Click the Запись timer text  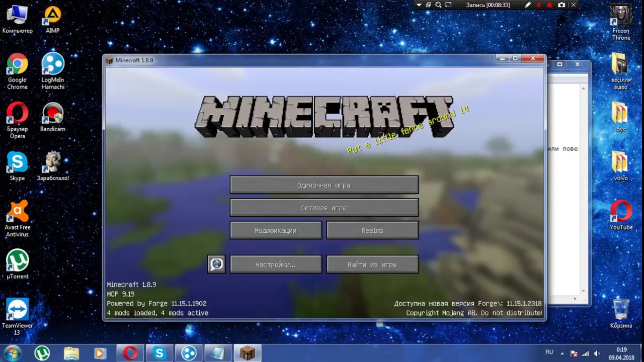[488, 5]
